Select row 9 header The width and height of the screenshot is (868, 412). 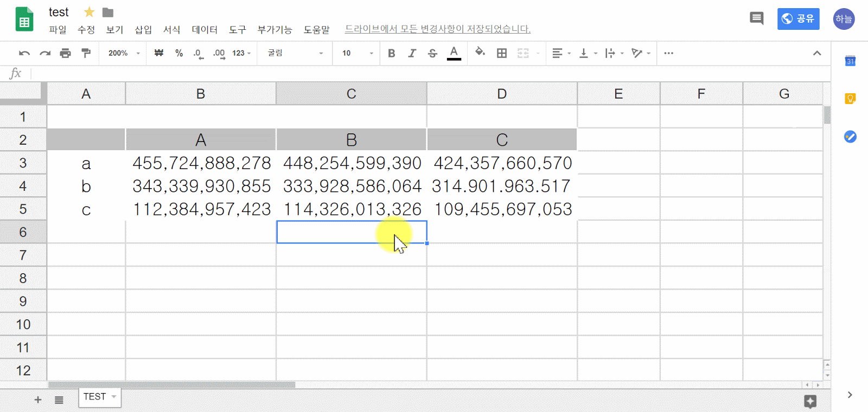[x=23, y=301]
